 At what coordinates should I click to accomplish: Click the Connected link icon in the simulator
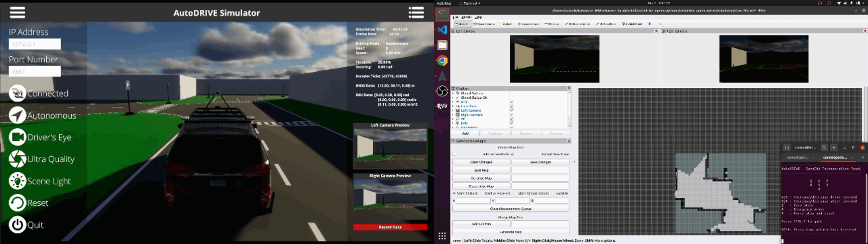18,93
